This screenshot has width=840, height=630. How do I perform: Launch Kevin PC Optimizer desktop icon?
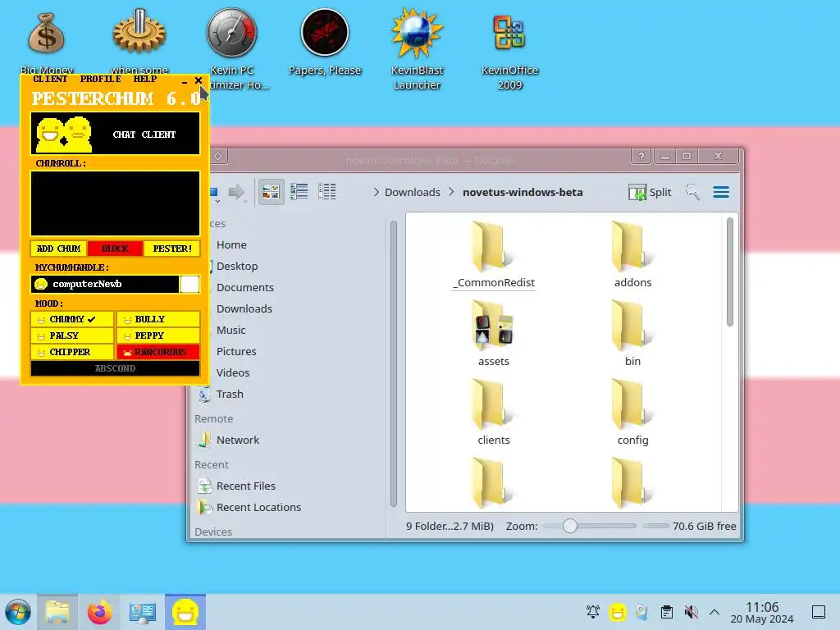(233, 48)
